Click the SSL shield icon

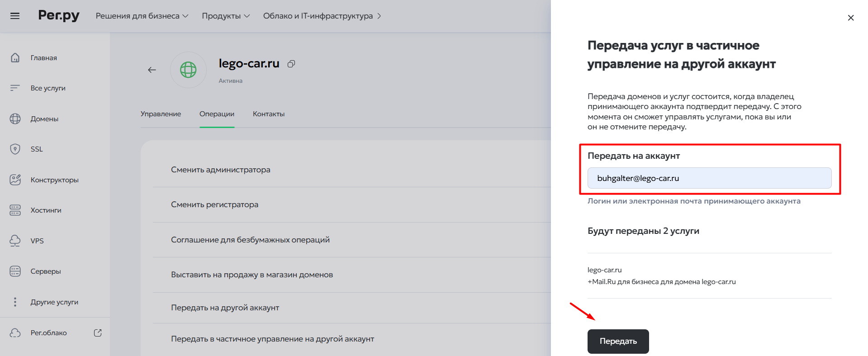[x=15, y=149]
